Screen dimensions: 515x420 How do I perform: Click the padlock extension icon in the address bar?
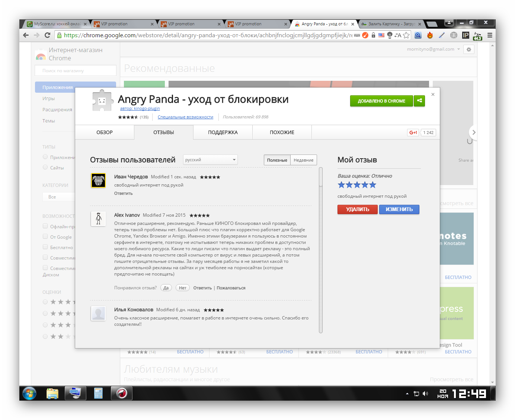(x=373, y=35)
